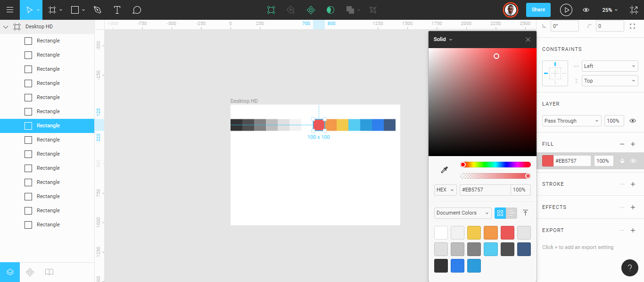Select the Pen tool

(x=98, y=9)
